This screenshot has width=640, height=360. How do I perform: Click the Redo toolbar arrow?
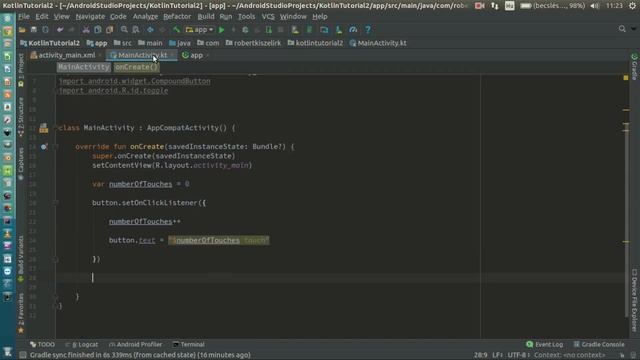point(71,30)
